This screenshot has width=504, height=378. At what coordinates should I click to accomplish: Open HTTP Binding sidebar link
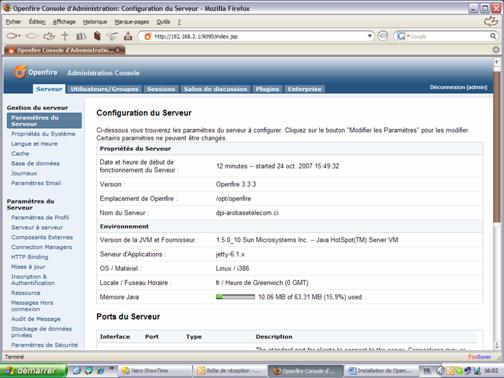click(x=30, y=257)
